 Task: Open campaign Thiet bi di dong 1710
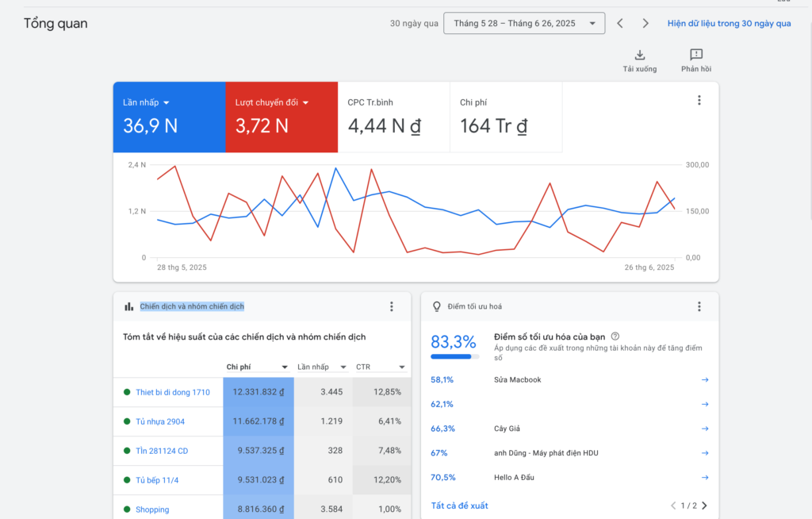click(x=173, y=393)
